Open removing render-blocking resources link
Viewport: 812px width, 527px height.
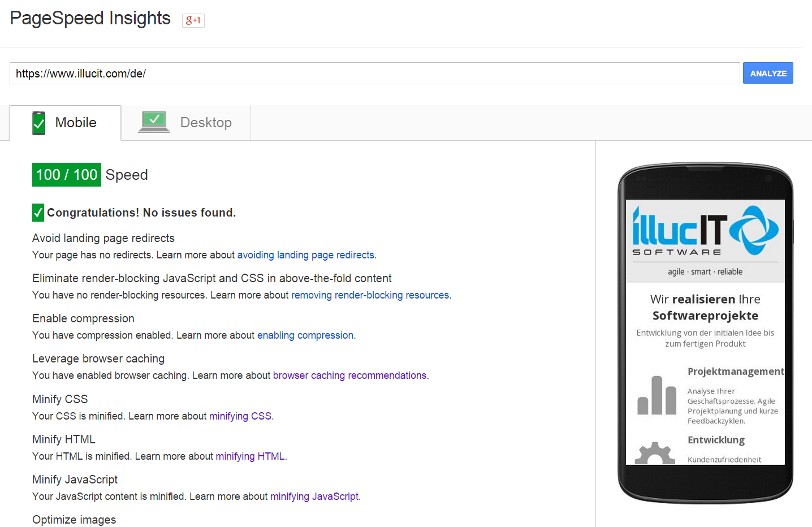(x=370, y=295)
